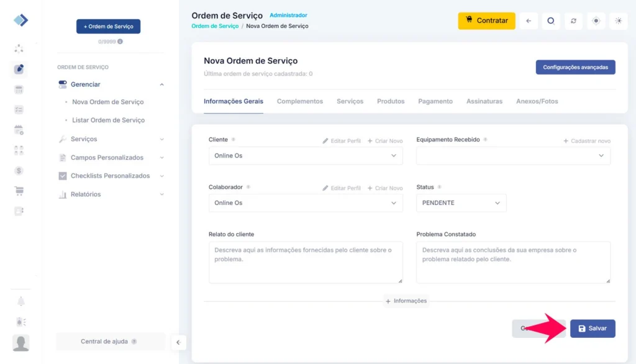Click the sun brightness theme icon
The height and width of the screenshot is (364, 636).
pyautogui.click(x=618, y=20)
